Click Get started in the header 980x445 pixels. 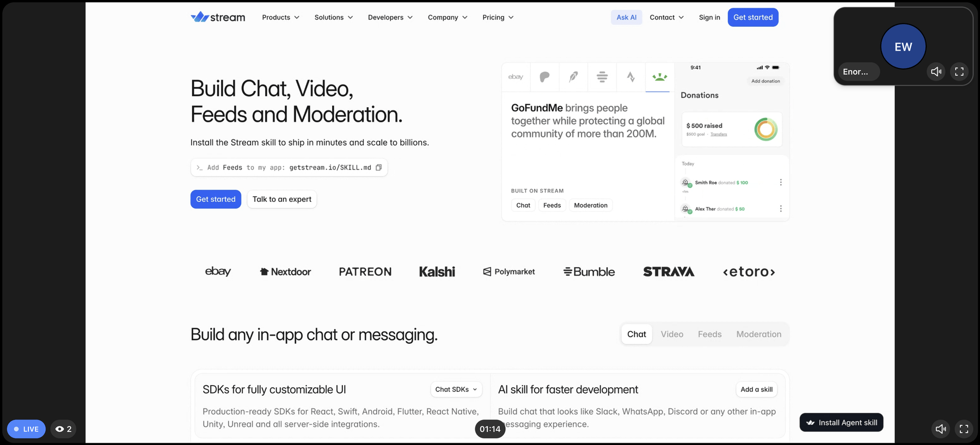pyautogui.click(x=753, y=17)
